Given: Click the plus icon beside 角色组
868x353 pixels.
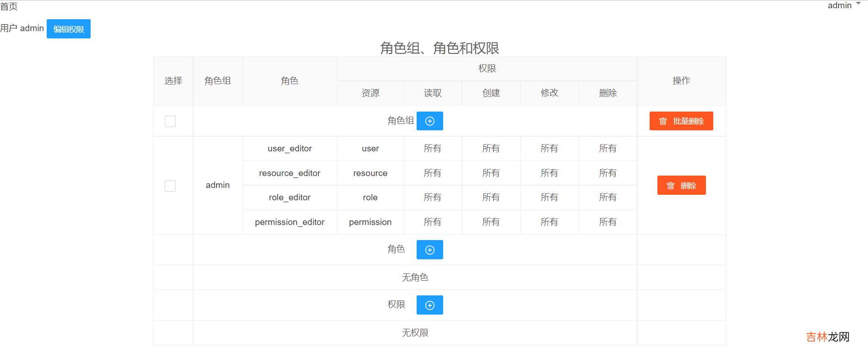Looking at the screenshot, I should 429,121.
